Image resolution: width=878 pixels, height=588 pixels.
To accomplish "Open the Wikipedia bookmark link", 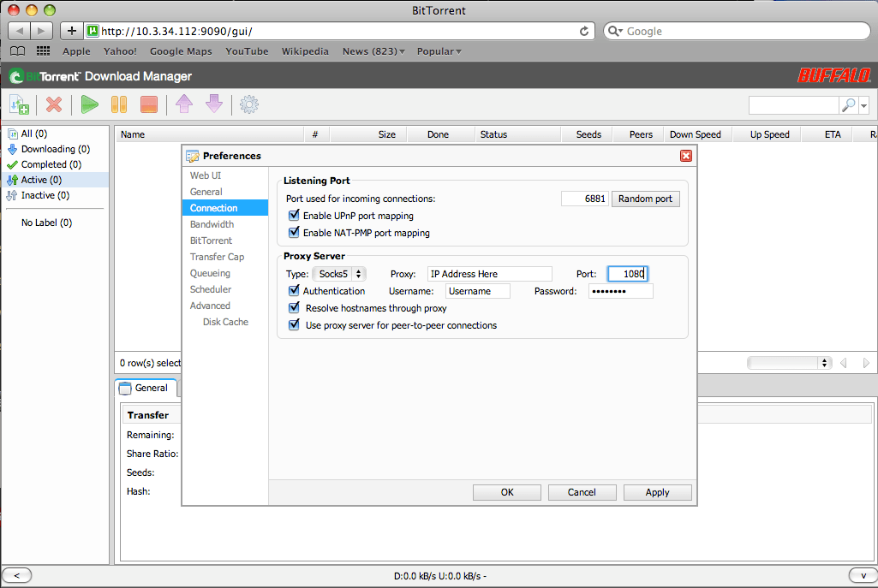I will coord(305,51).
